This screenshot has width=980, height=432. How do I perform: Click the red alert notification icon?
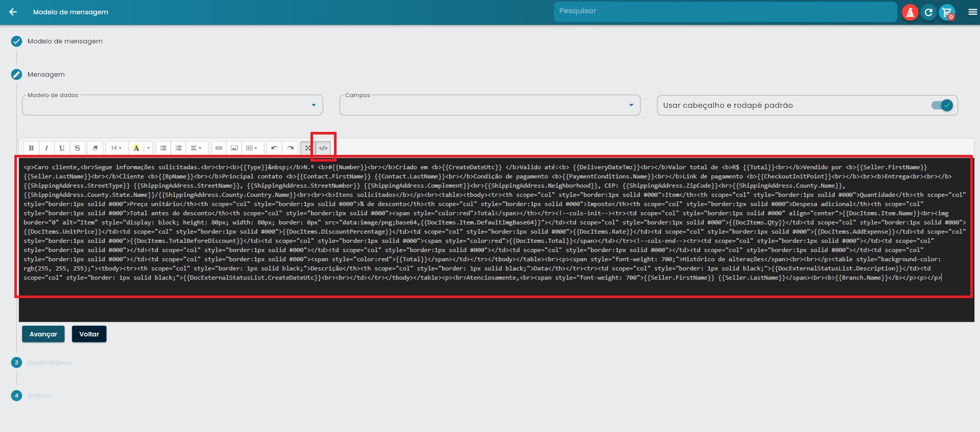pos(910,12)
